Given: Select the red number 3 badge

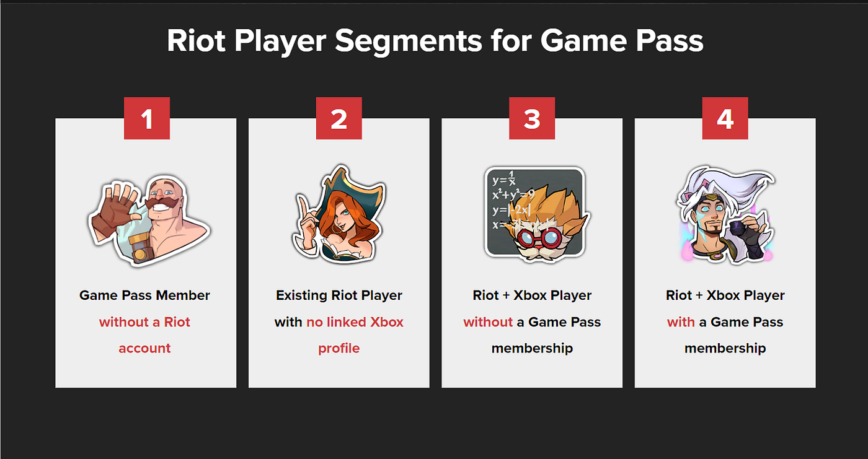Looking at the screenshot, I should coord(532,118).
